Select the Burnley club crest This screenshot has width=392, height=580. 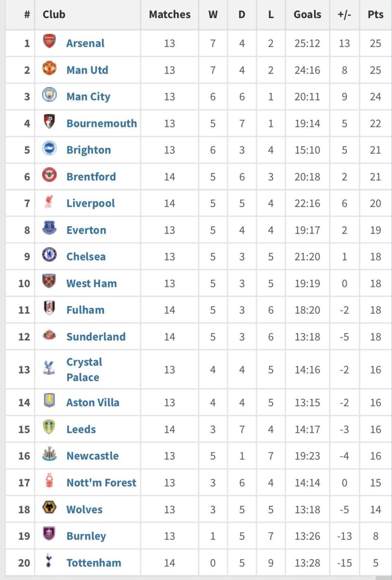tap(50, 535)
